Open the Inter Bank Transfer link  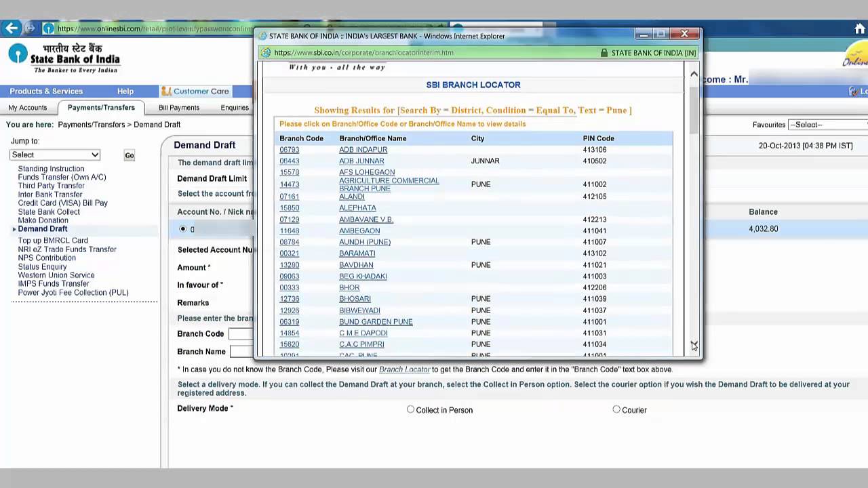[x=50, y=195]
